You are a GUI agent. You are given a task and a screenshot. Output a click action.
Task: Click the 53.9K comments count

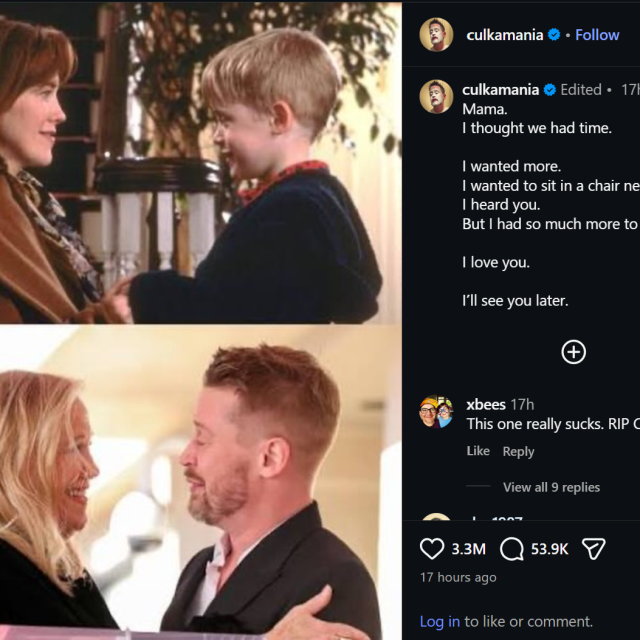pos(549,549)
